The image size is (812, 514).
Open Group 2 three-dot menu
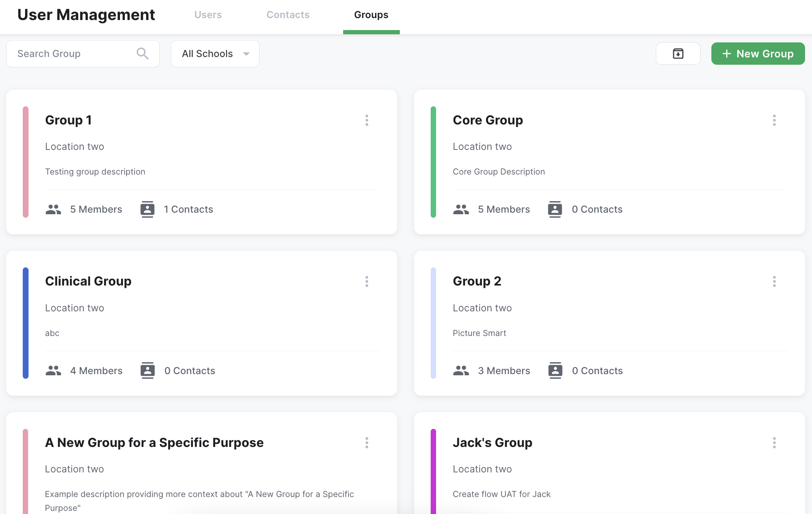point(774,281)
